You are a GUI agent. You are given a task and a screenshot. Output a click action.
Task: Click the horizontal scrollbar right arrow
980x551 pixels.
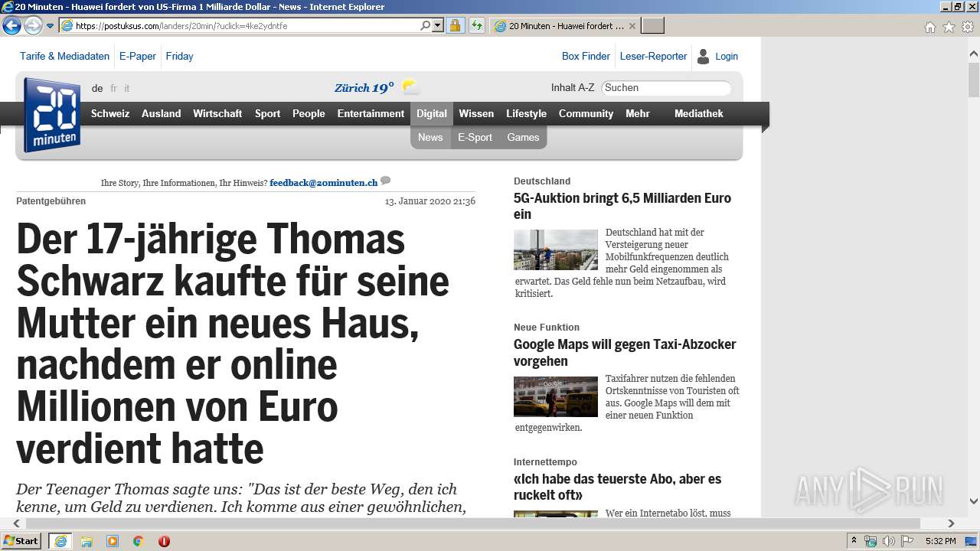(951, 523)
